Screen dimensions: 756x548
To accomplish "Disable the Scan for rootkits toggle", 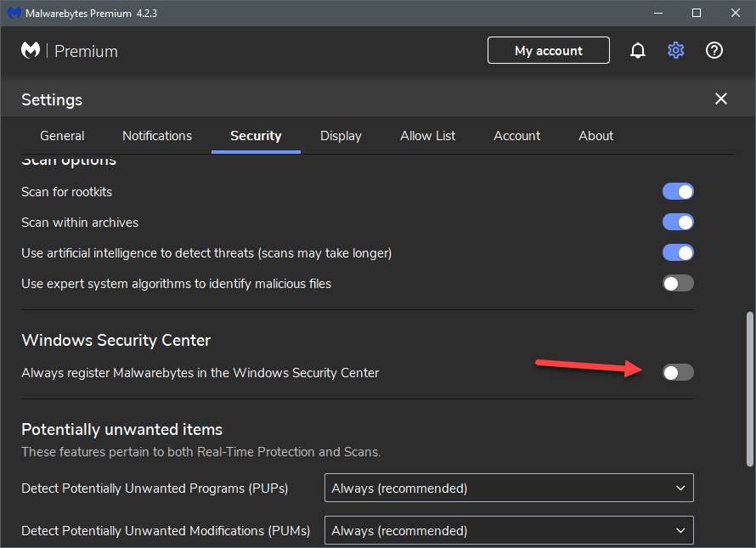I will 678,191.
